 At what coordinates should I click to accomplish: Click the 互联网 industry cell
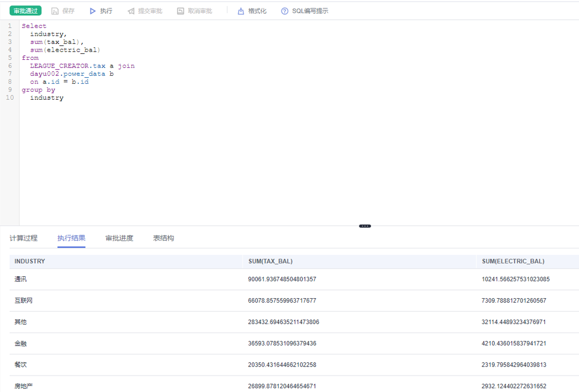(23, 300)
